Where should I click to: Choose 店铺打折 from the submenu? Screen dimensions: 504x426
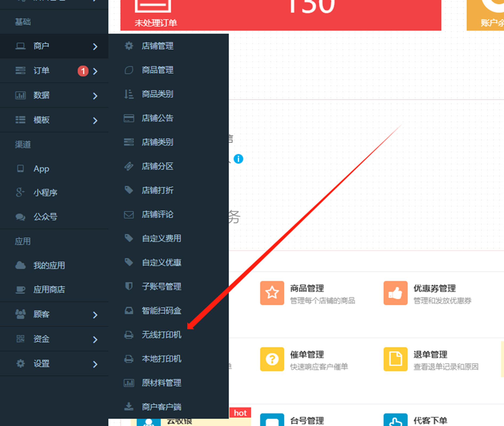coord(157,190)
